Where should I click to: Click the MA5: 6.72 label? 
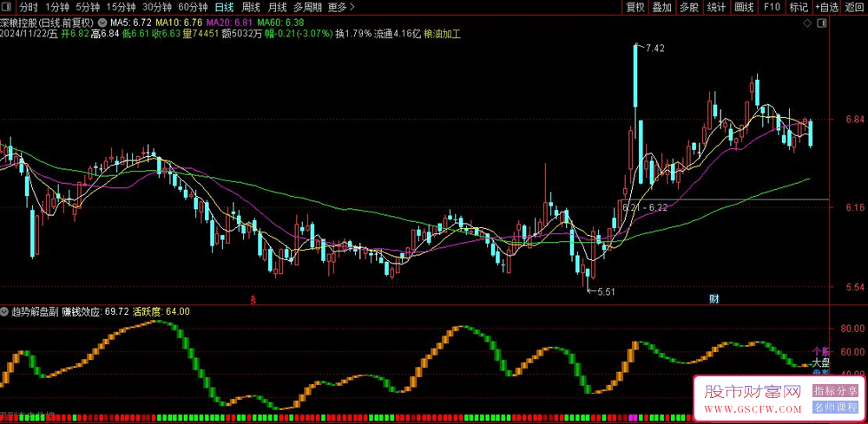131,23
